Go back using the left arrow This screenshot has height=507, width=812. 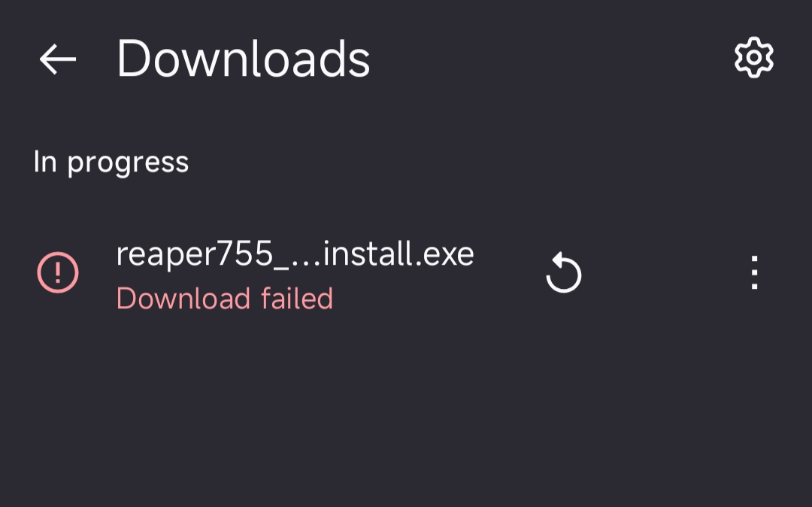click(x=58, y=59)
